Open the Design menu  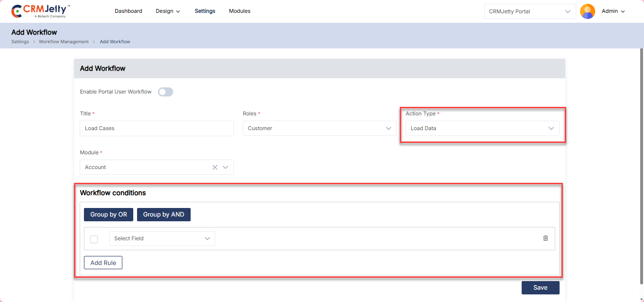168,11
